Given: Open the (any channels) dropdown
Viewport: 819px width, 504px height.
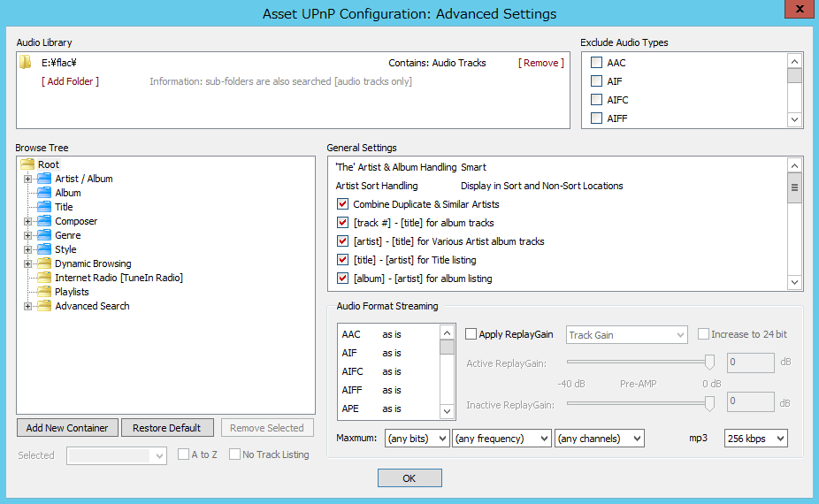Looking at the screenshot, I should (x=600, y=439).
